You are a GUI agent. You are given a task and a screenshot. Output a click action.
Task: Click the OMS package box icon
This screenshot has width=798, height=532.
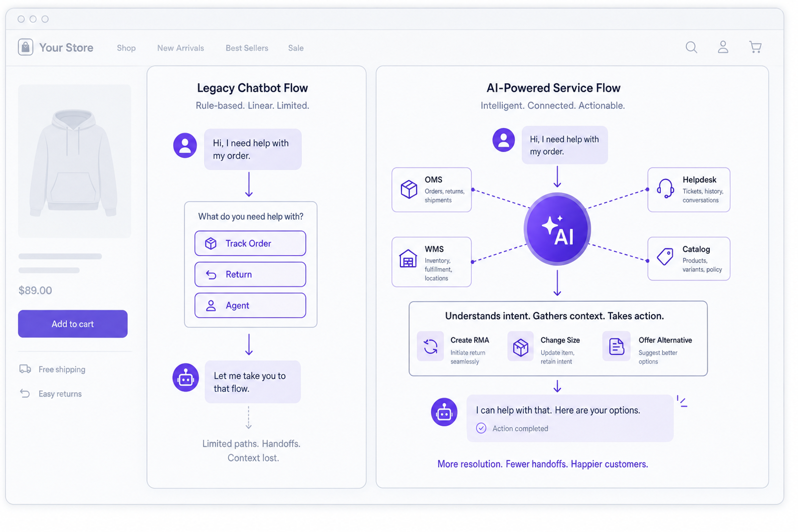tap(409, 189)
